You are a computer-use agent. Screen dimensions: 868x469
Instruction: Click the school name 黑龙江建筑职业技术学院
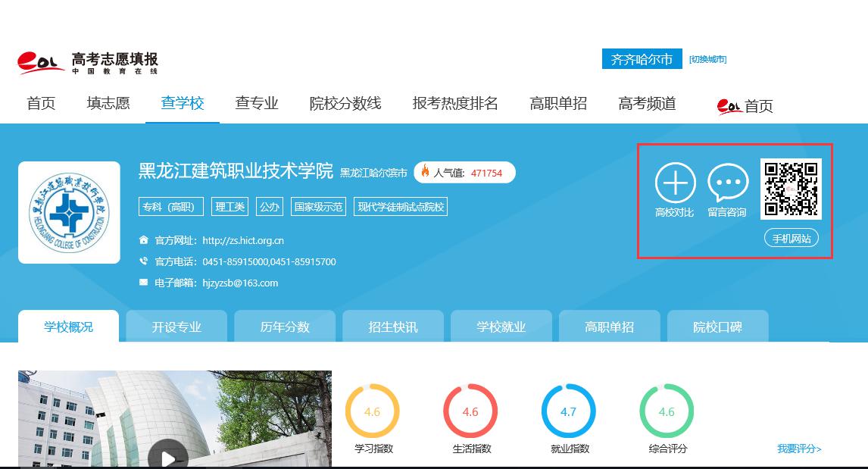tap(236, 171)
